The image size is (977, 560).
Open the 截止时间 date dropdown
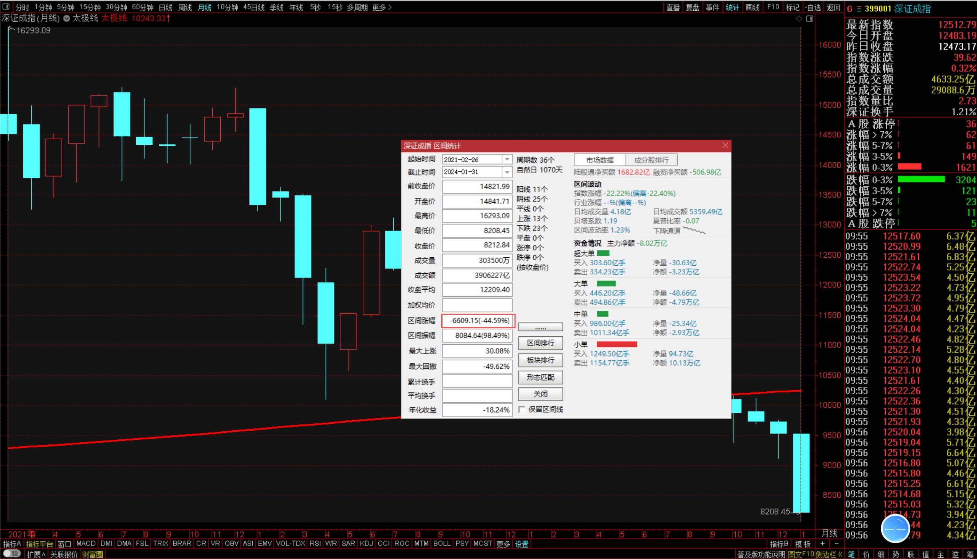click(x=507, y=172)
